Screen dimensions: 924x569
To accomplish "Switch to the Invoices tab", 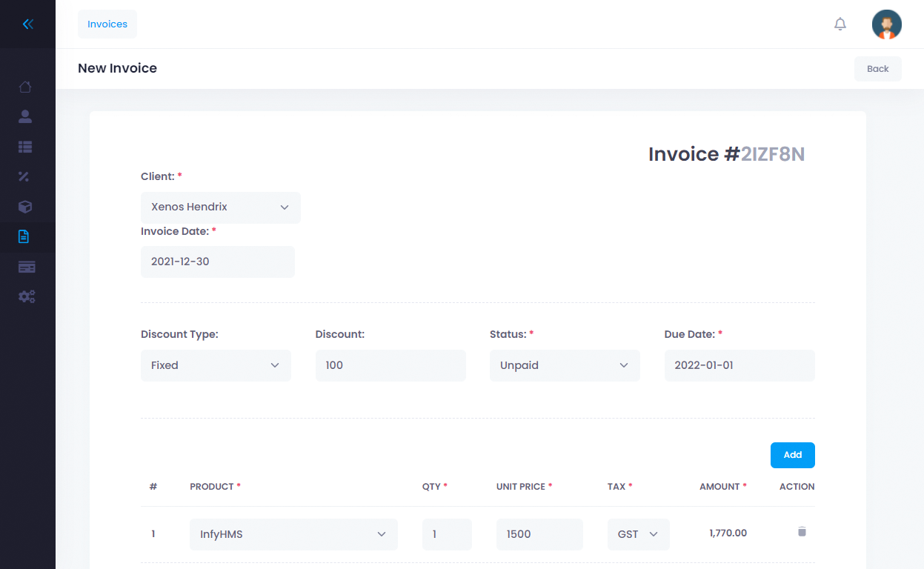I will tap(107, 24).
